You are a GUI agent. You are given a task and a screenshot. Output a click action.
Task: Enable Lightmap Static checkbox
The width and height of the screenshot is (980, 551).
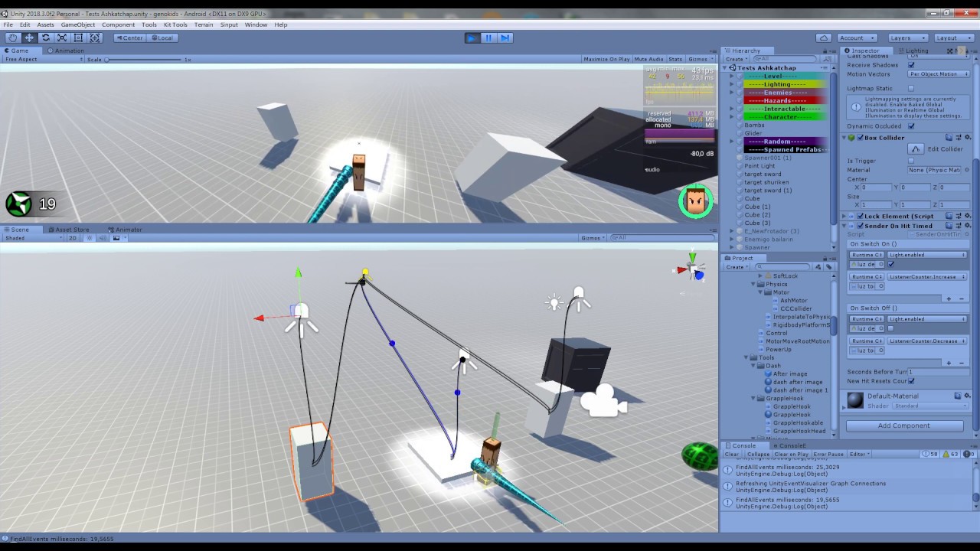pyautogui.click(x=911, y=88)
